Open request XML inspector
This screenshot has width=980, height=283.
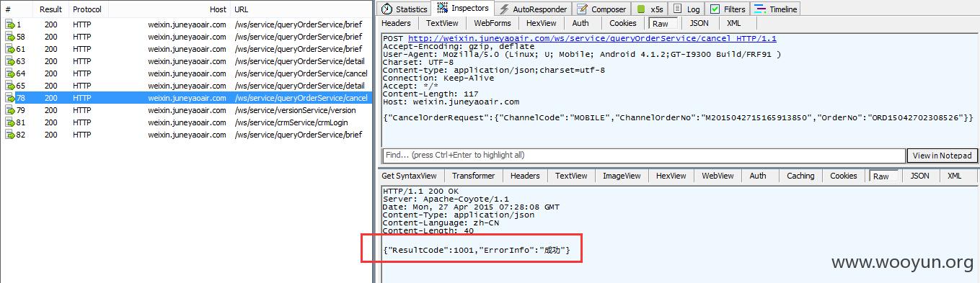tap(733, 23)
